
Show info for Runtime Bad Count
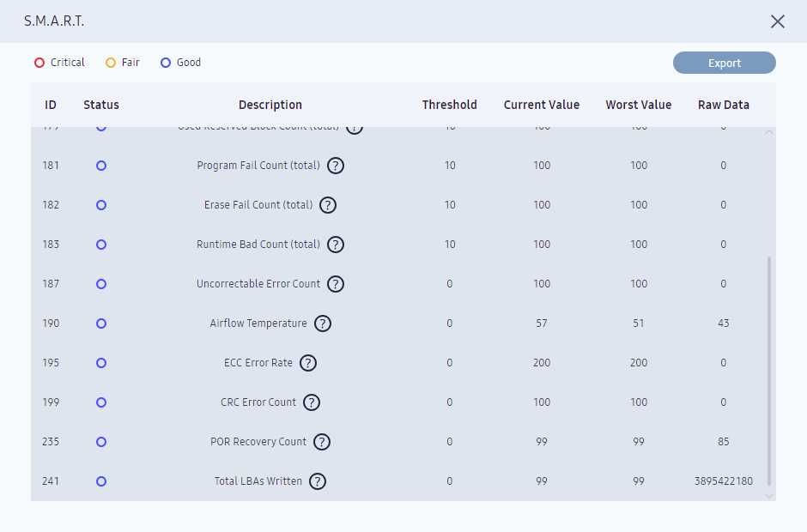pos(336,245)
